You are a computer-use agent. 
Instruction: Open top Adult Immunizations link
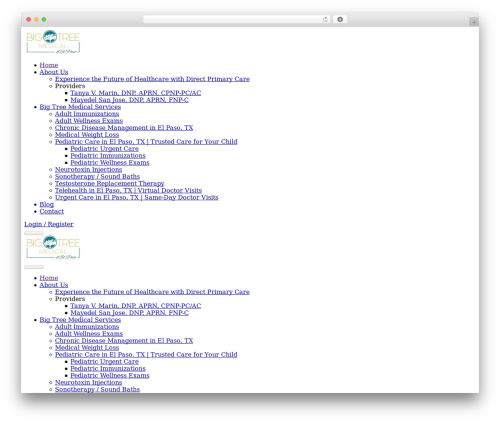87,114
